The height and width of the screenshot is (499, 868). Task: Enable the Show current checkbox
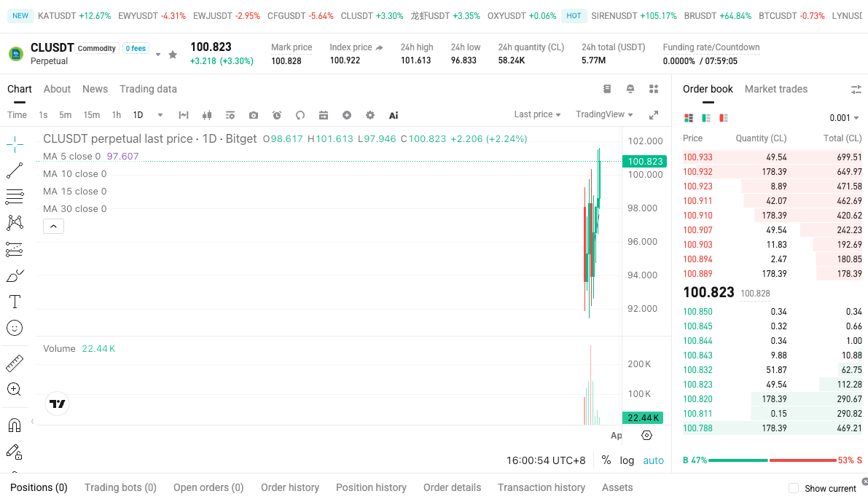pyautogui.click(x=793, y=488)
